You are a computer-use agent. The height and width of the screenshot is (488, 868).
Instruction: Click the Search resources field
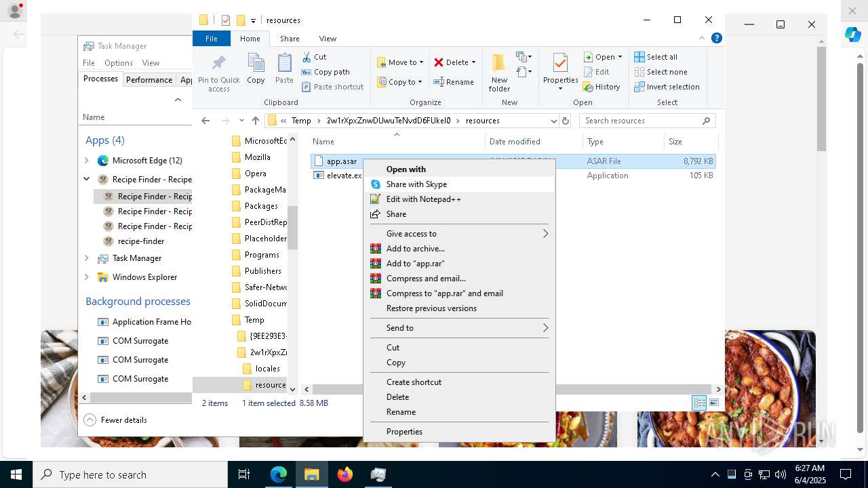coord(648,121)
